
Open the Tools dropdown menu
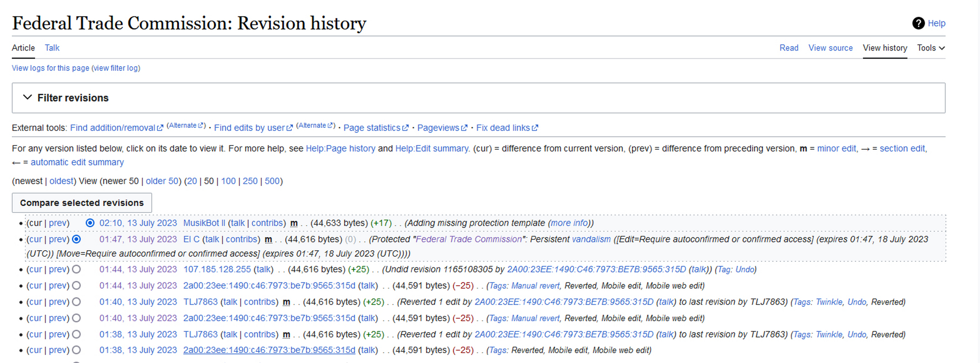pyautogui.click(x=930, y=48)
